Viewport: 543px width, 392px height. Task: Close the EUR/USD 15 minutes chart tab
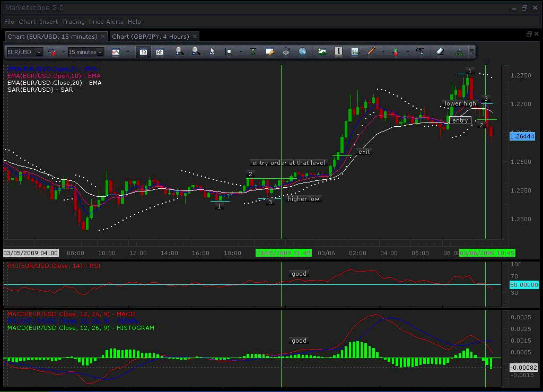(x=103, y=37)
